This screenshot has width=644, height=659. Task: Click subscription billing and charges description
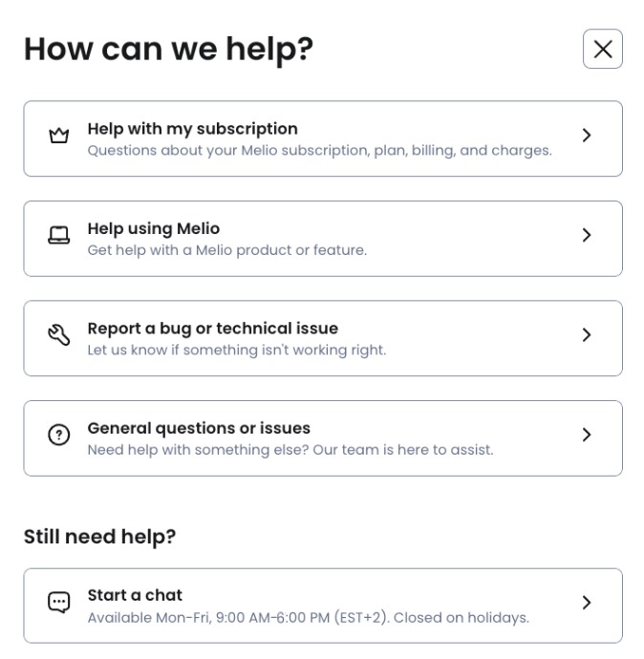(x=319, y=151)
